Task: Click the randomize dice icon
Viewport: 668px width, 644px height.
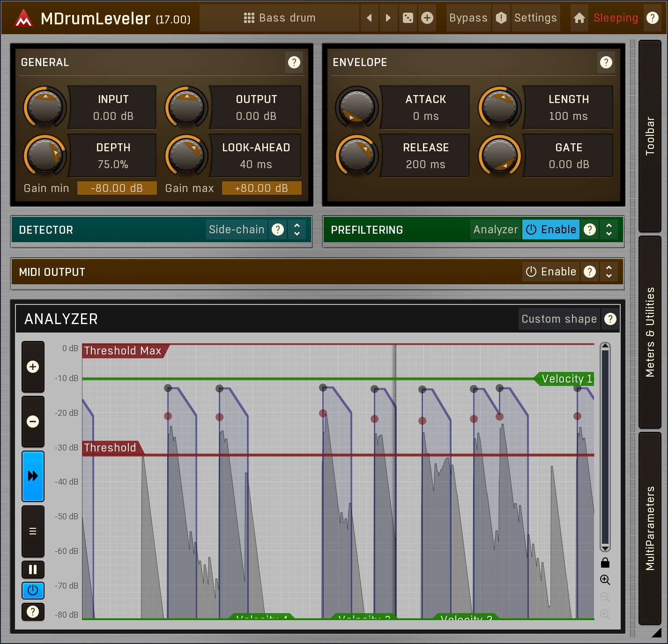Action: point(408,18)
